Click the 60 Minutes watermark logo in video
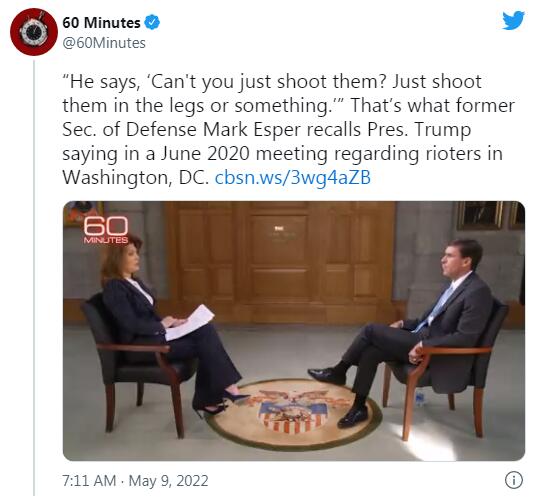Image resolution: width=538 pixels, height=497 pixels. pyautogui.click(x=106, y=230)
